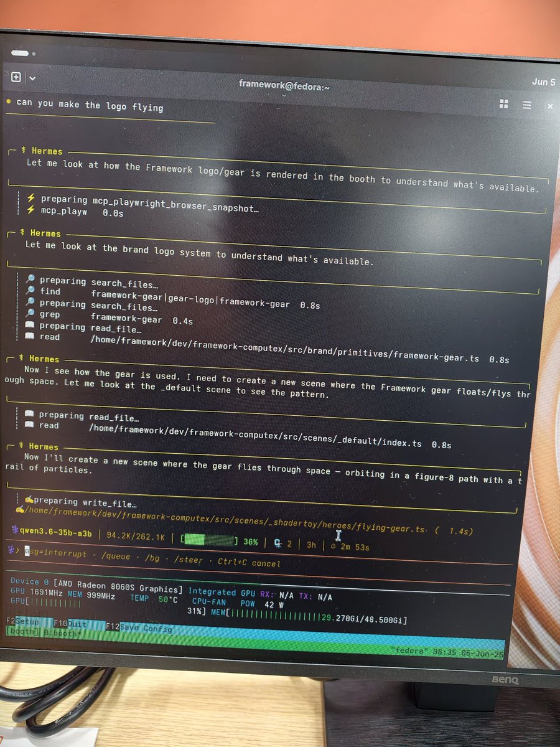
Task: Click the 'Ctrl+C cancel' hint
Action: point(249,563)
